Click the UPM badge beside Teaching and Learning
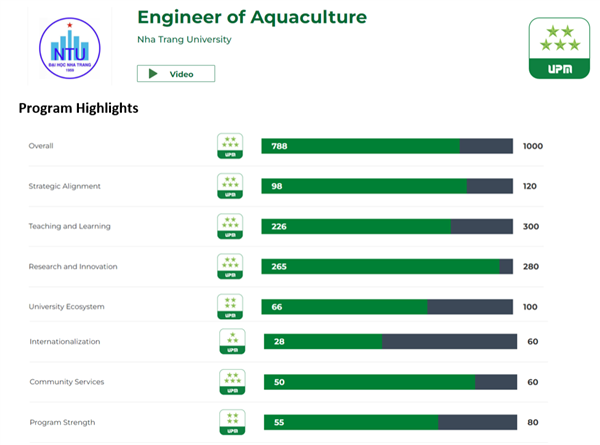This screenshot has width=600, height=445. [x=230, y=226]
